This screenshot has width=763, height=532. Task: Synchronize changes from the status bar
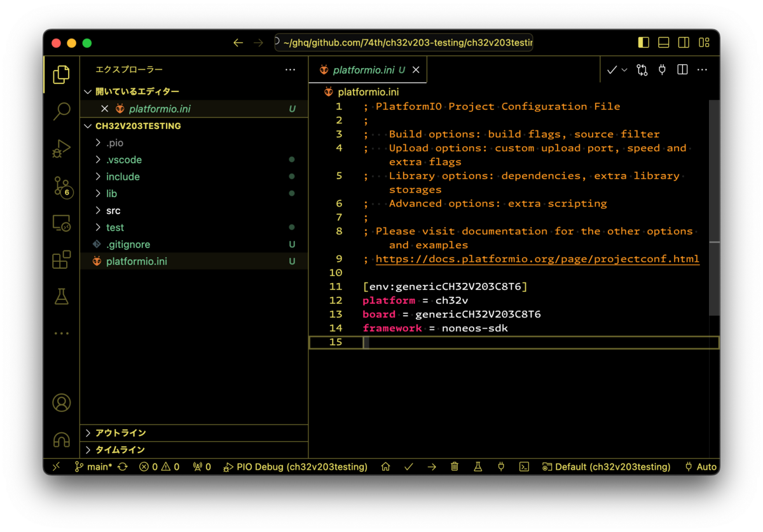point(123,467)
